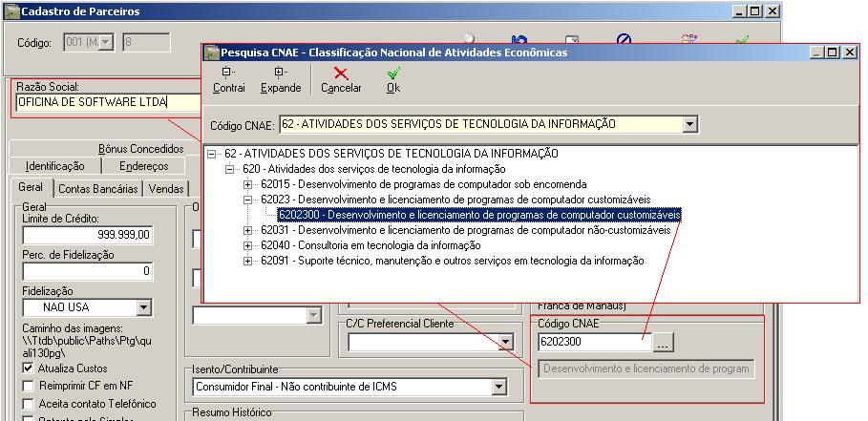
Task: Maximize the Cadastro de Parceiros window
Action: 755,11
